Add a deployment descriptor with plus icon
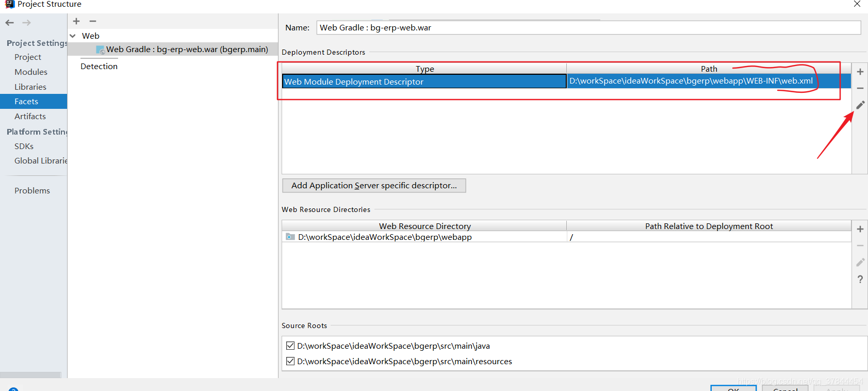This screenshot has height=391, width=868. pos(860,72)
